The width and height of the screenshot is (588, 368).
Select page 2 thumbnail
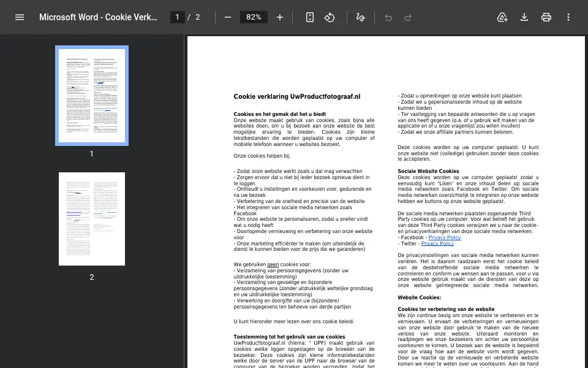coord(92,219)
